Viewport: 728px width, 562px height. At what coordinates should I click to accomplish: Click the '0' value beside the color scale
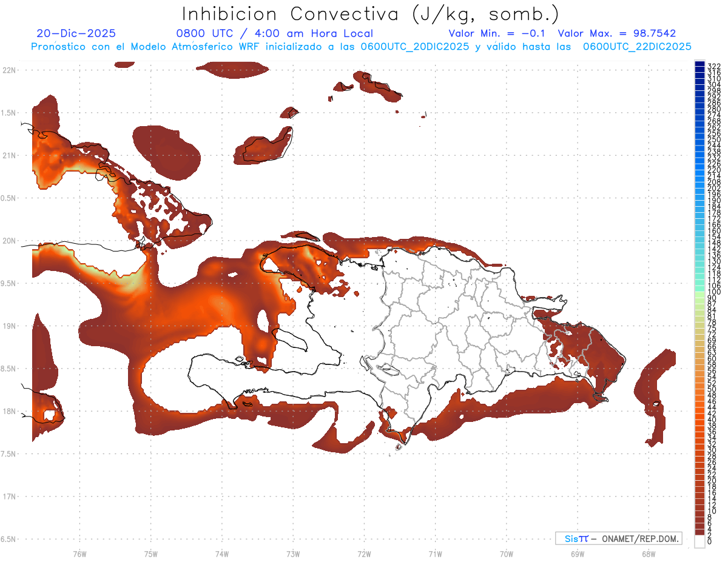pos(710,541)
